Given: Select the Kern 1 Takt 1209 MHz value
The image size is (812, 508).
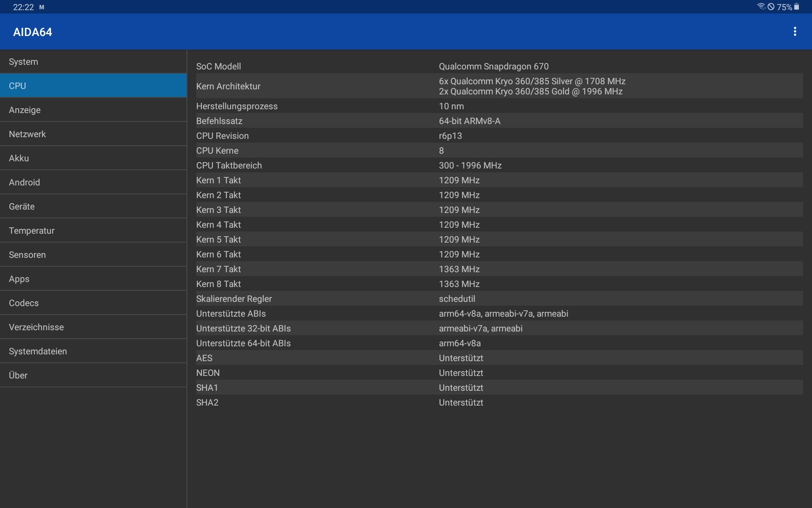Looking at the screenshot, I should click(x=459, y=180).
